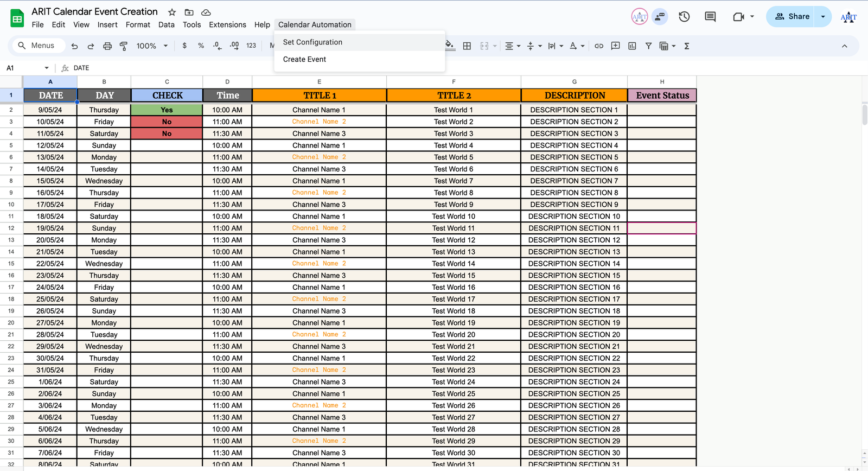Collapse the toolbar with the chevron

pyautogui.click(x=845, y=46)
